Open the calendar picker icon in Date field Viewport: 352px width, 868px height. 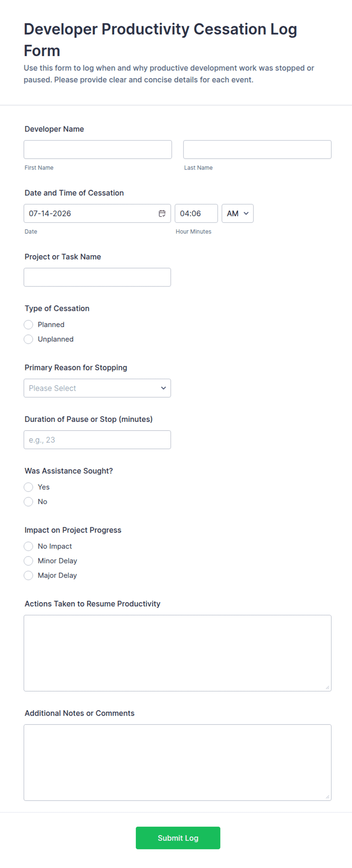162,214
